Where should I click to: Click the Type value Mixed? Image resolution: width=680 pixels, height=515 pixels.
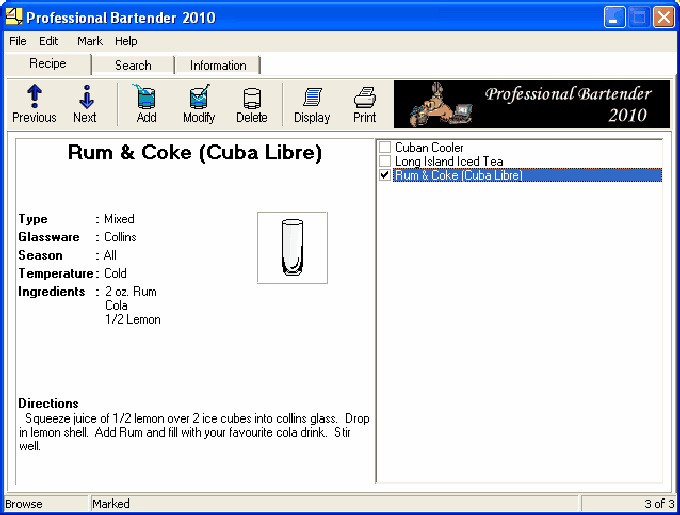pyautogui.click(x=119, y=219)
